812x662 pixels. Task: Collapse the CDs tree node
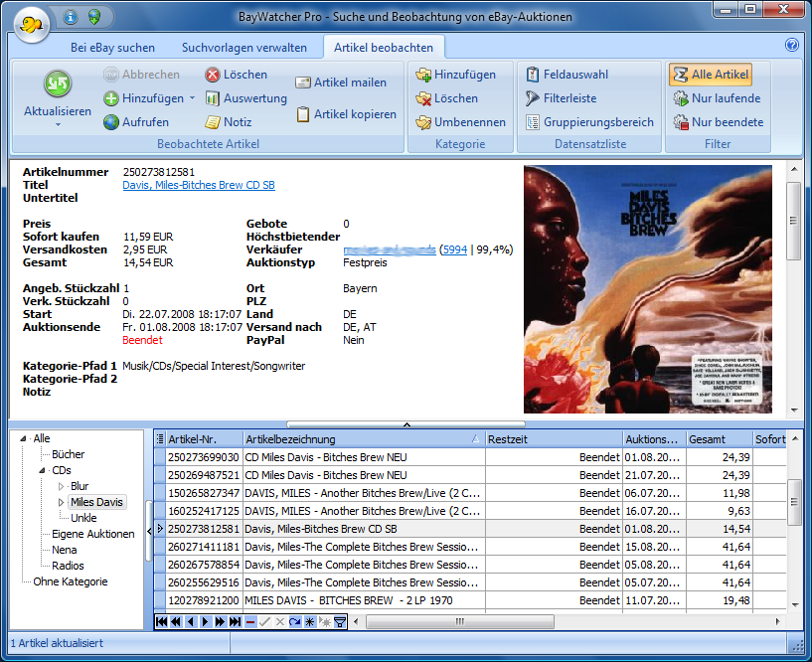coord(42,470)
